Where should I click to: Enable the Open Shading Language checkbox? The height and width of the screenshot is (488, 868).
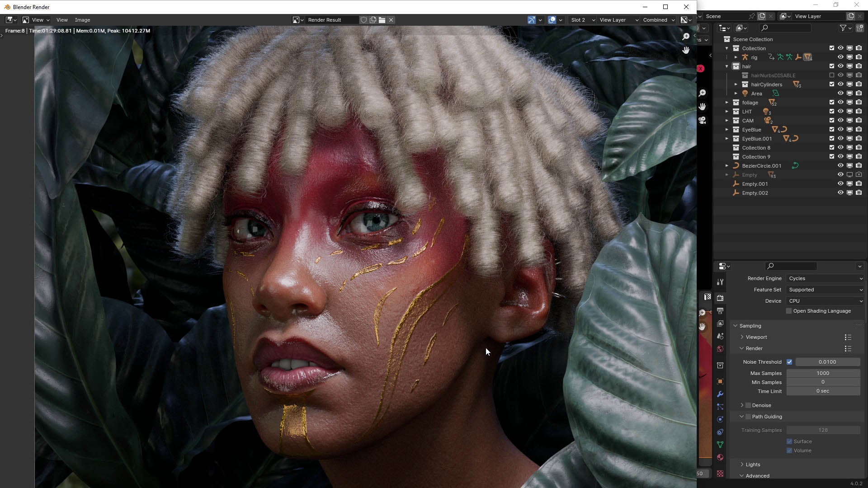789,311
